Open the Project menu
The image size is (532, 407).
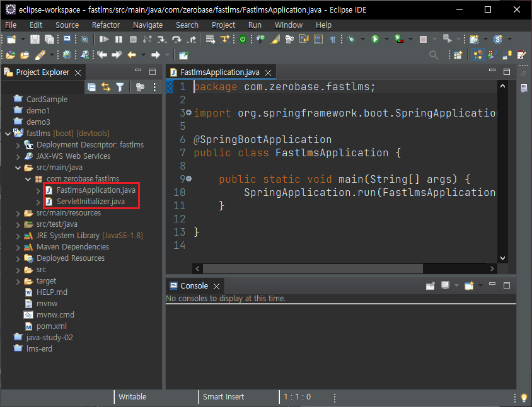[223, 25]
